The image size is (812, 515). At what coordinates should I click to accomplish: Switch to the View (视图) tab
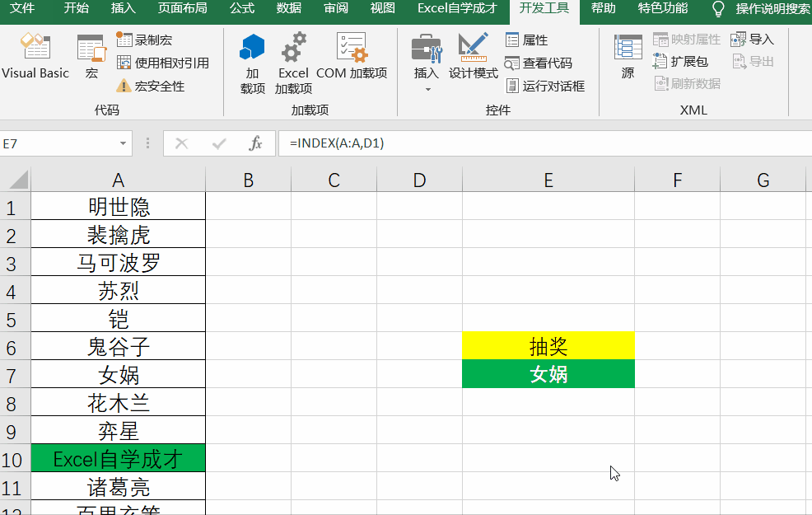point(383,8)
